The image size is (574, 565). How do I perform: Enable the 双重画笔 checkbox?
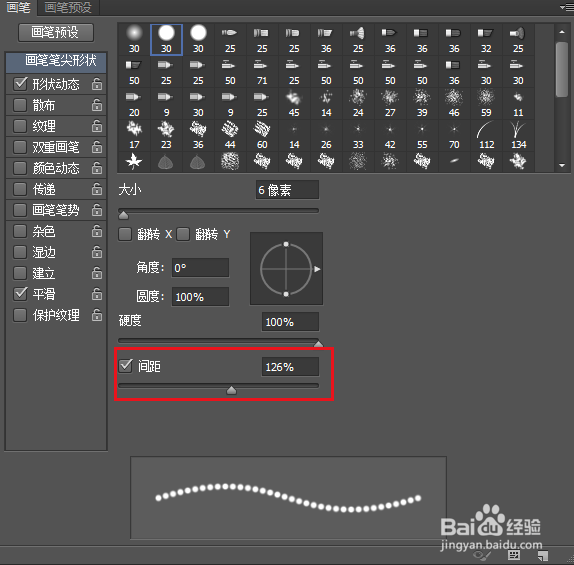coord(20,147)
